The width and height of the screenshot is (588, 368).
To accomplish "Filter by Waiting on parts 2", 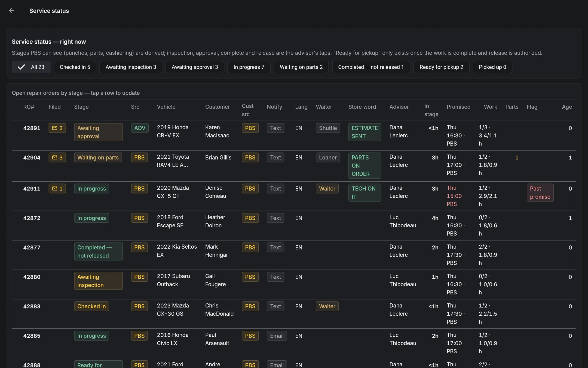I will click(x=301, y=67).
